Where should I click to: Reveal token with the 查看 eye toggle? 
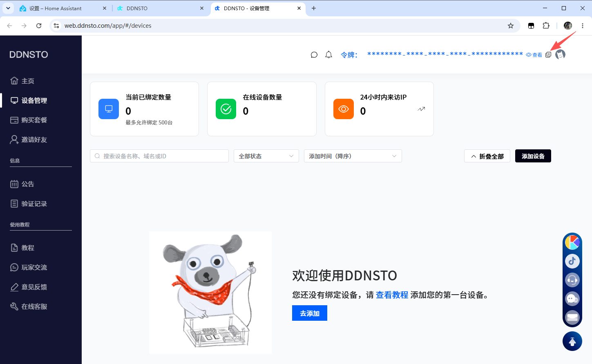(x=534, y=55)
